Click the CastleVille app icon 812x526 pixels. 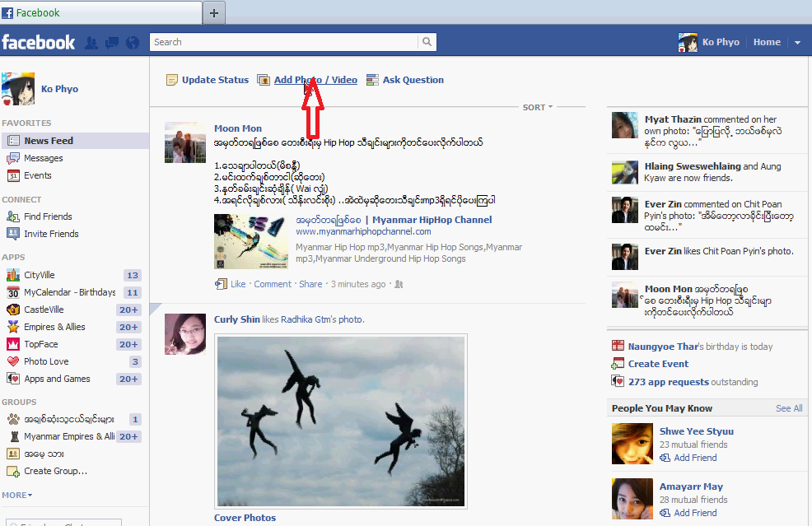click(13, 310)
